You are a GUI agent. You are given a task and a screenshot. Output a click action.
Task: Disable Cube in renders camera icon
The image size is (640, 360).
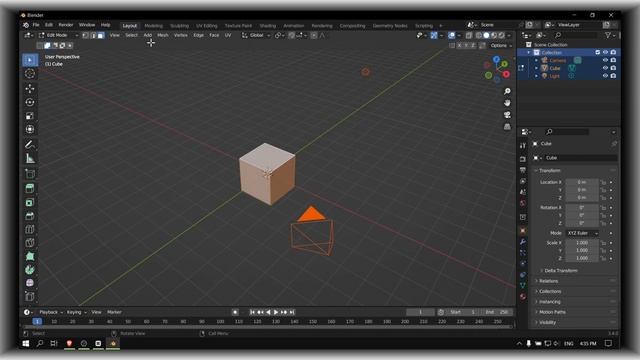613,68
